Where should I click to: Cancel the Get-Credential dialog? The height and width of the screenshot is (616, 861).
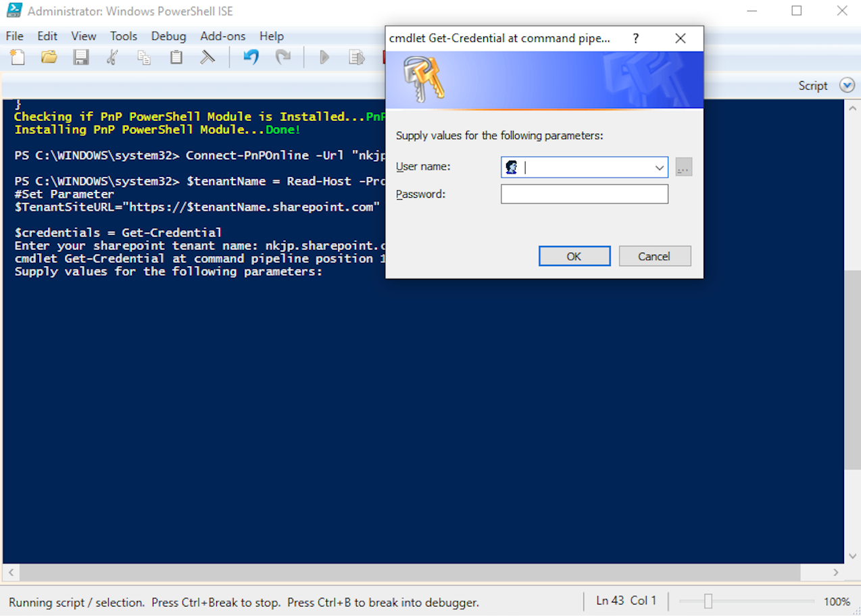[x=654, y=256]
